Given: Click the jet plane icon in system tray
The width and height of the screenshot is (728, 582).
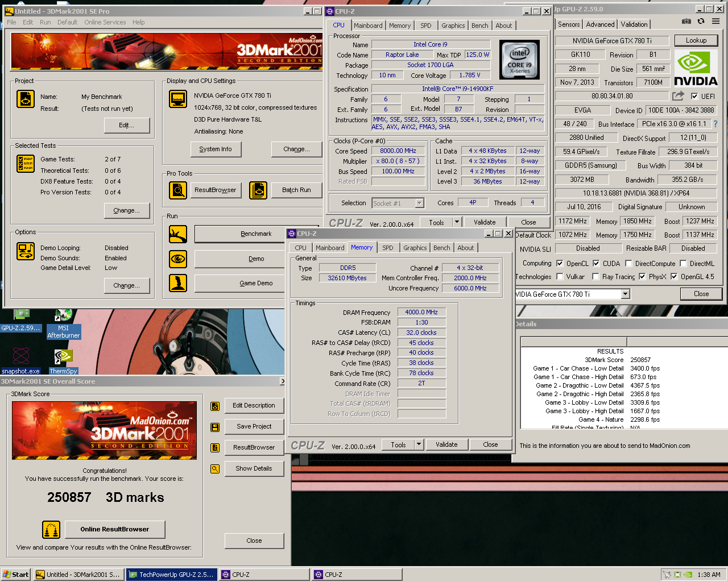Looking at the screenshot, I should coord(667,575).
